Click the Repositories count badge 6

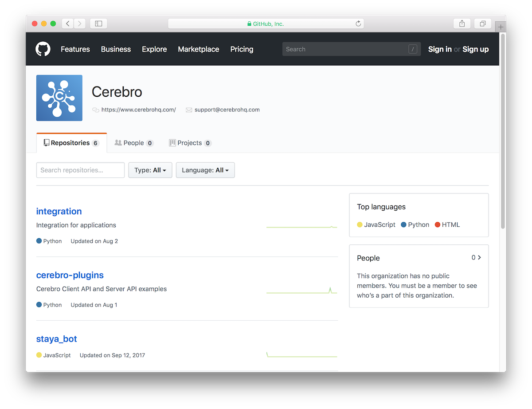tap(96, 143)
